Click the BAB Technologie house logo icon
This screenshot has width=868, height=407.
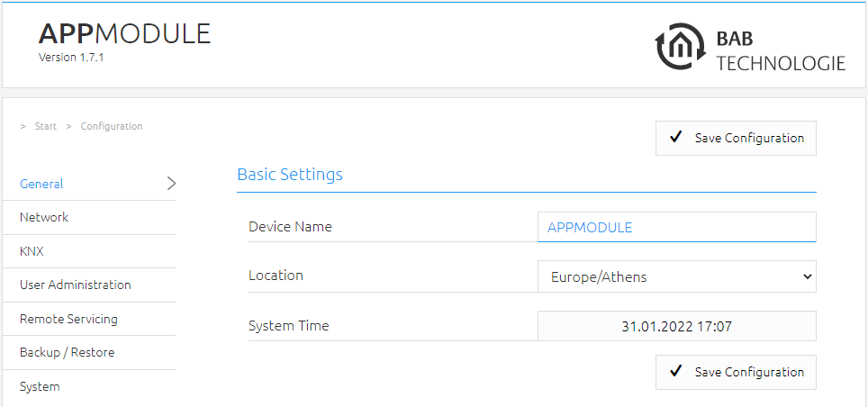[682, 47]
